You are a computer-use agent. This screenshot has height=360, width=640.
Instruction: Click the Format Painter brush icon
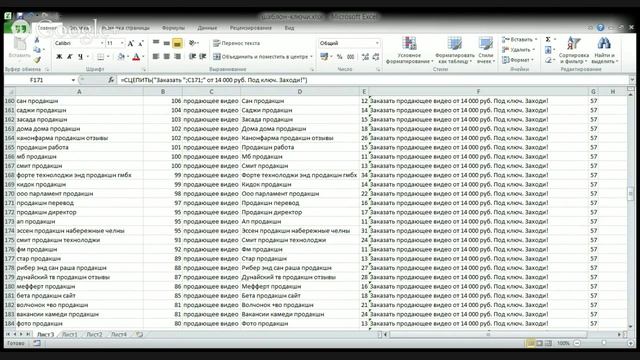point(37,60)
